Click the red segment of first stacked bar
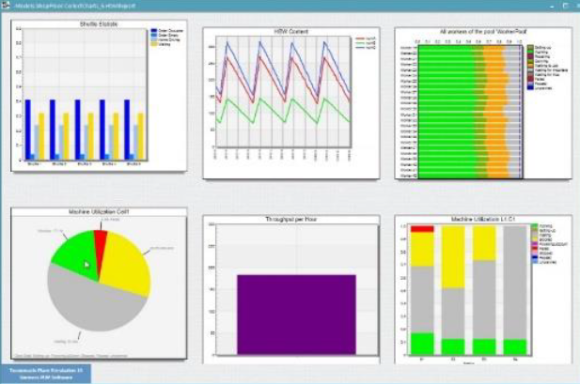580x384 pixels. point(422,229)
